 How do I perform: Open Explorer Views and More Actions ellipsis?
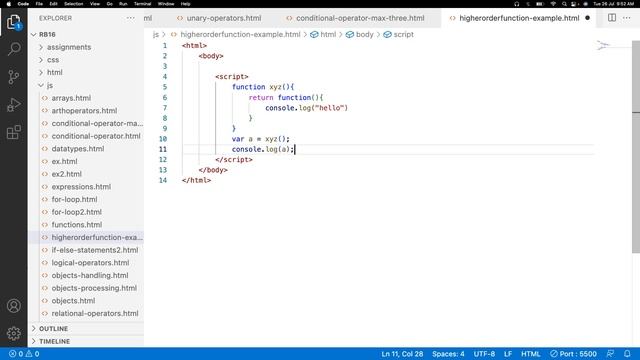pyautogui.click(x=131, y=18)
